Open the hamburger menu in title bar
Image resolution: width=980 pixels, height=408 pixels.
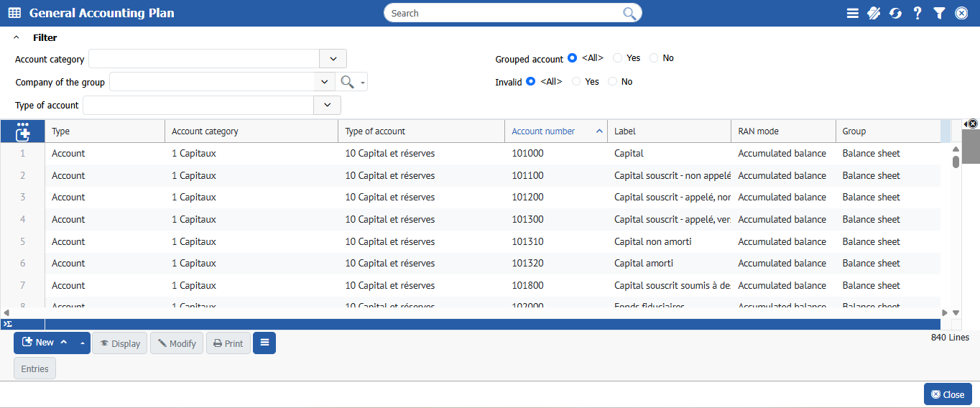853,13
